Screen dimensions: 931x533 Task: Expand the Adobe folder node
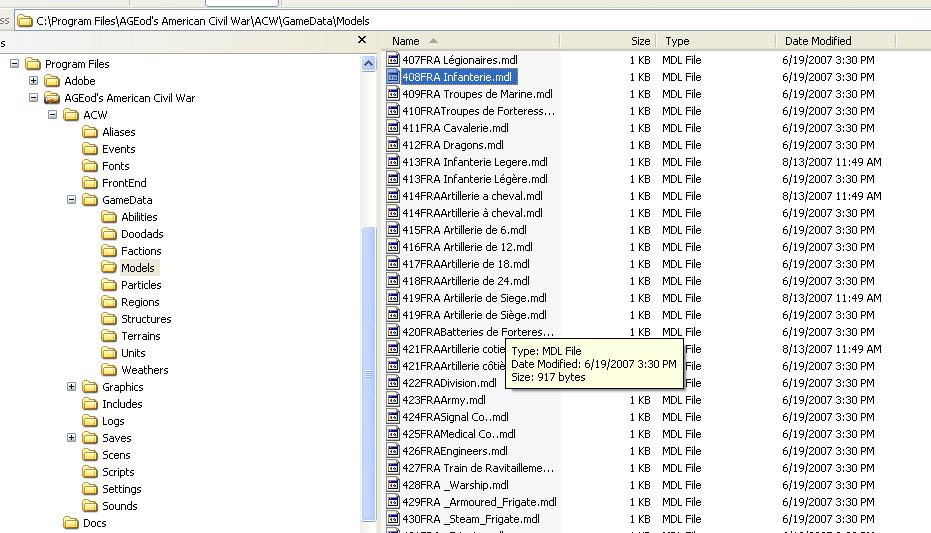(x=34, y=81)
